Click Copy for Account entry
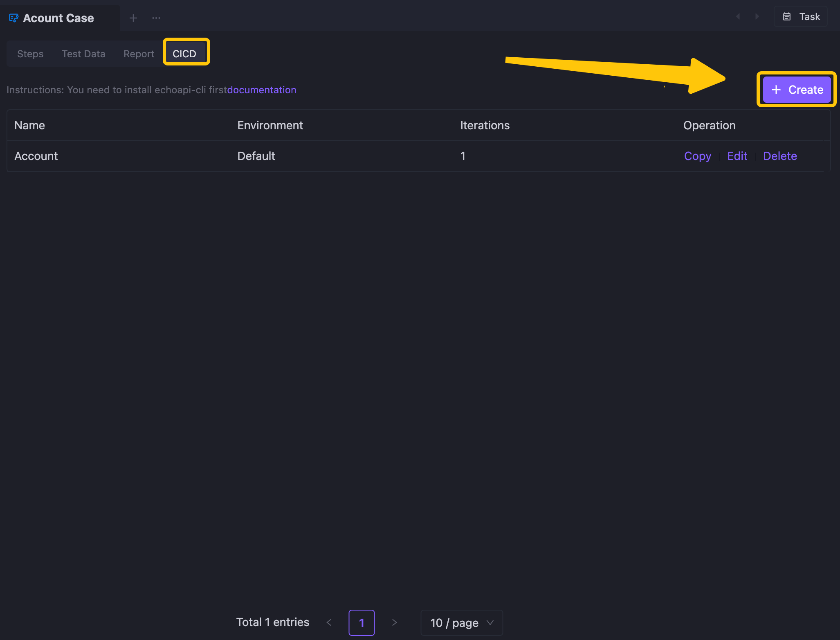The image size is (840, 640). coord(697,155)
